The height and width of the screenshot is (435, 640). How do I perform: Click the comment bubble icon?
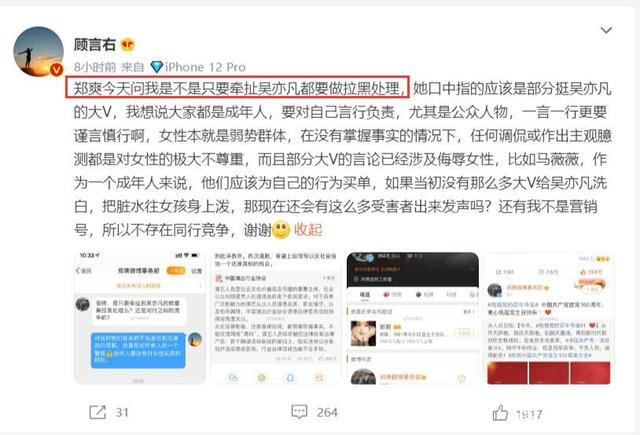click(x=299, y=412)
